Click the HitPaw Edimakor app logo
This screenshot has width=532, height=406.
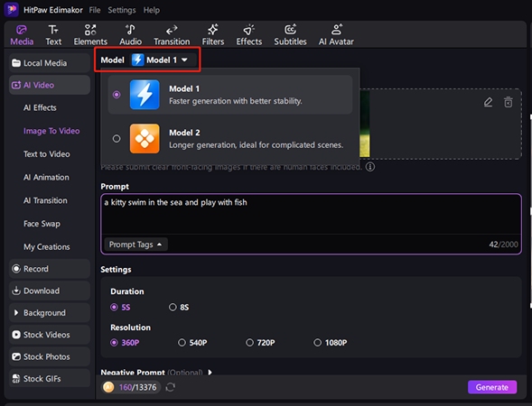click(11, 10)
